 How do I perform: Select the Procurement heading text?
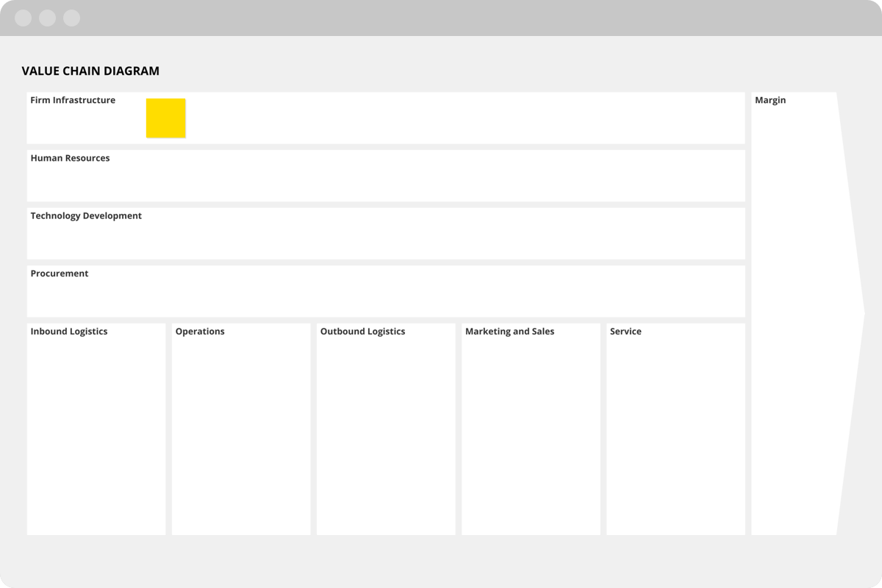pos(60,273)
